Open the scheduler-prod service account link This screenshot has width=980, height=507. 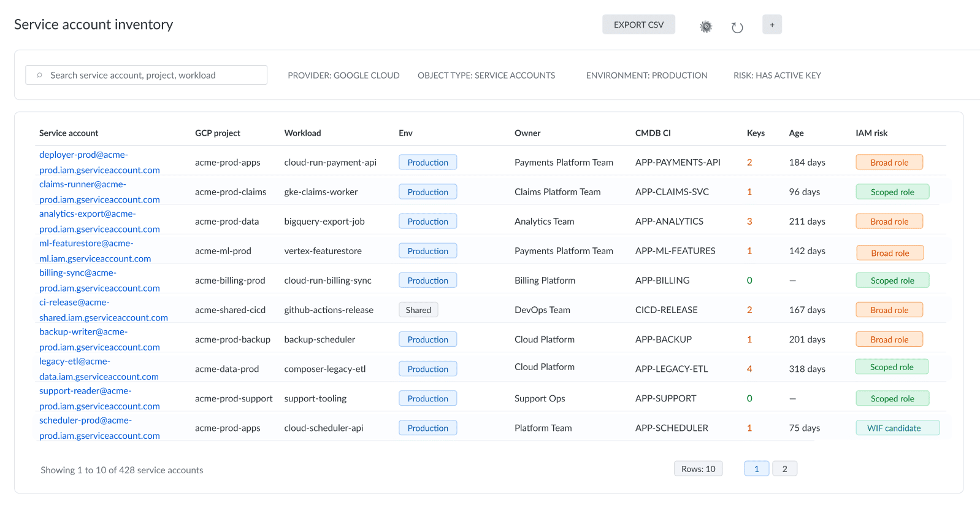point(99,428)
